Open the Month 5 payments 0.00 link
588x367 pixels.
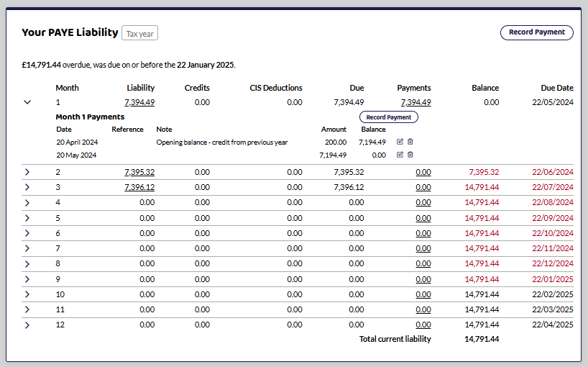pos(423,218)
